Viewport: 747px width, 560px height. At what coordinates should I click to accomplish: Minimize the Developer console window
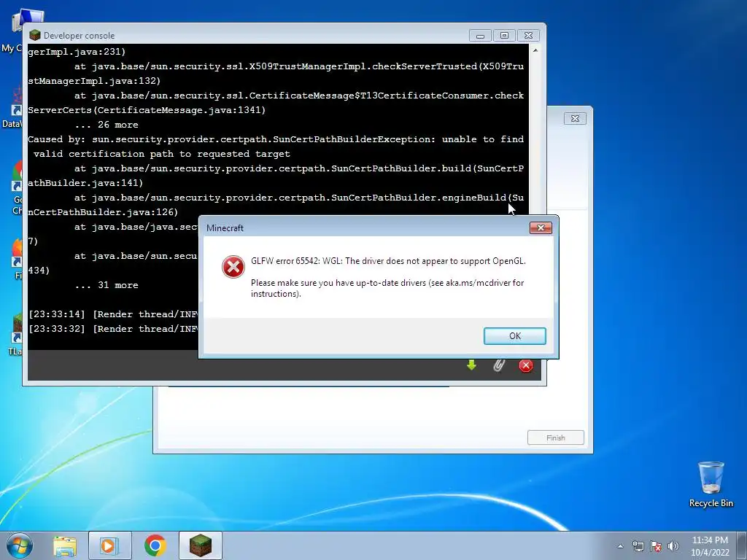pyautogui.click(x=480, y=36)
